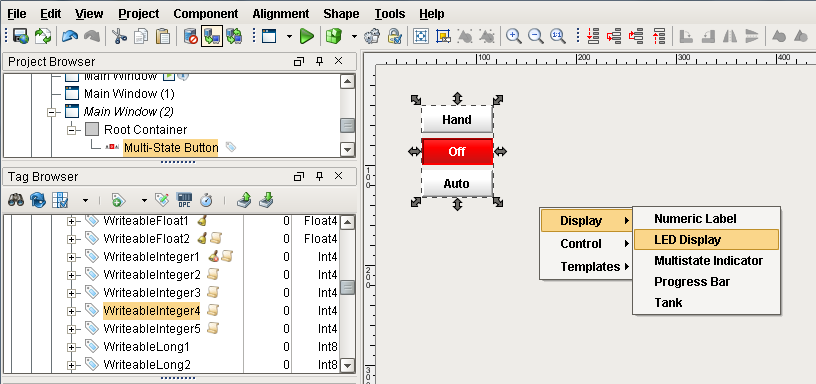Click the blue fit-to-frame icon
Screen dimensions: 816x384
point(420,36)
